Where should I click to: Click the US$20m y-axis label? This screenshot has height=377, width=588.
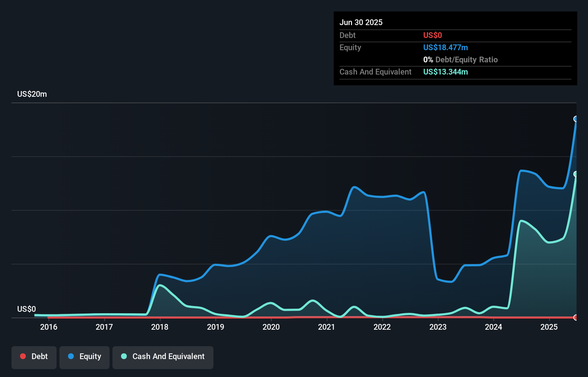(x=32, y=94)
